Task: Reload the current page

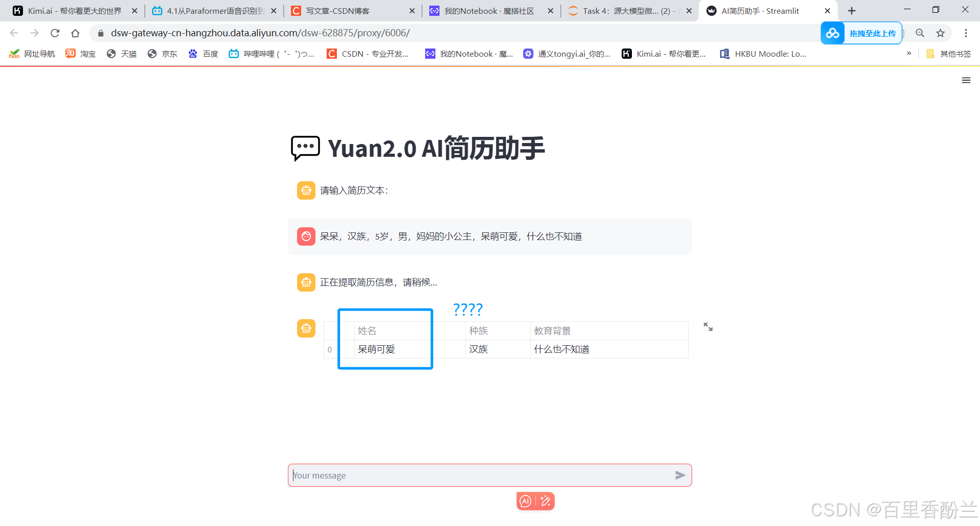Action: click(x=55, y=33)
